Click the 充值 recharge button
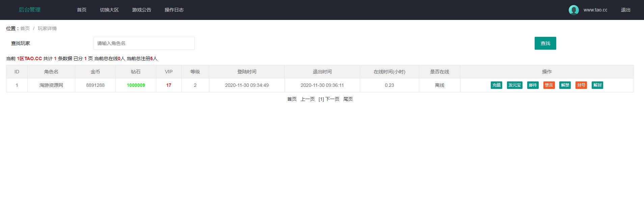 (x=497, y=85)
